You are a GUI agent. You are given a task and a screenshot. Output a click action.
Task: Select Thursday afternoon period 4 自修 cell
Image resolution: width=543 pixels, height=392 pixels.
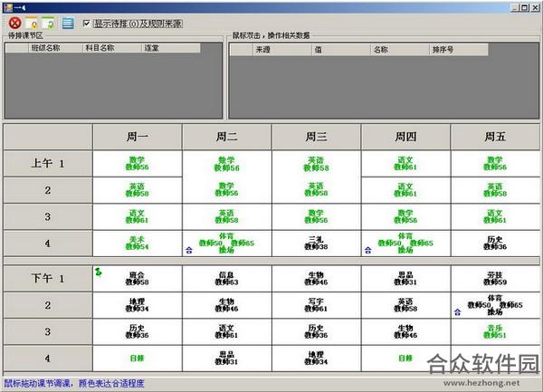click(x=405, y=359)
